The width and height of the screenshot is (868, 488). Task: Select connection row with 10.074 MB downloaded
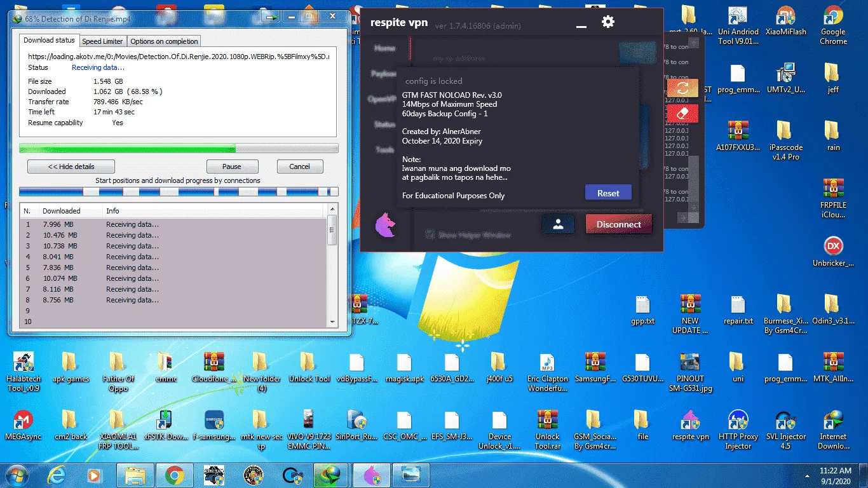pos(173,278)
